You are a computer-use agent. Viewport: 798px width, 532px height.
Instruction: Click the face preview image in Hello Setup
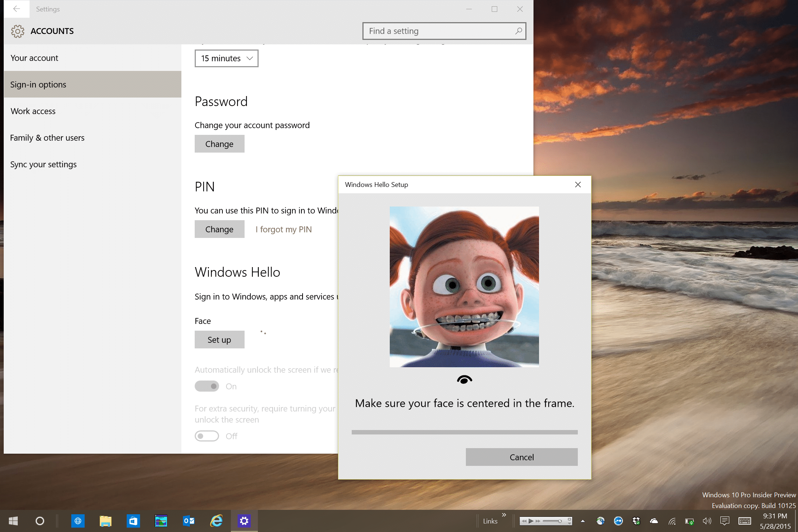(x=464, y=287)
